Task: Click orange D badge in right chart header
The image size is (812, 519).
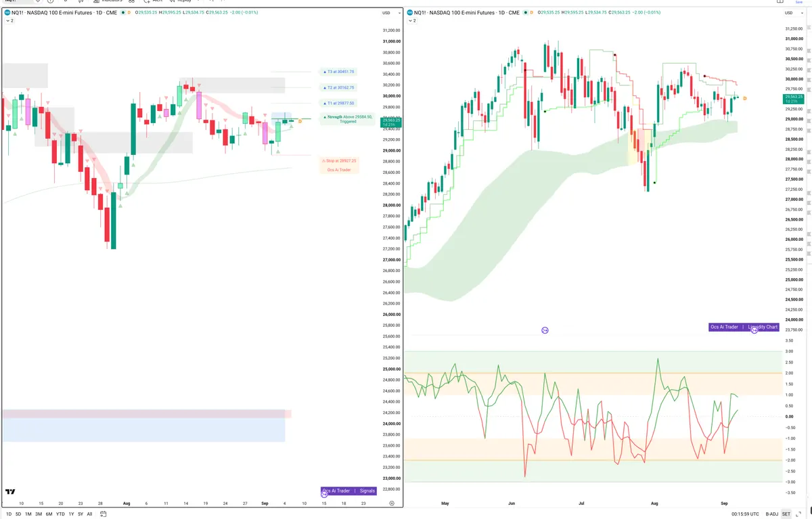Action: coord(531,13)
